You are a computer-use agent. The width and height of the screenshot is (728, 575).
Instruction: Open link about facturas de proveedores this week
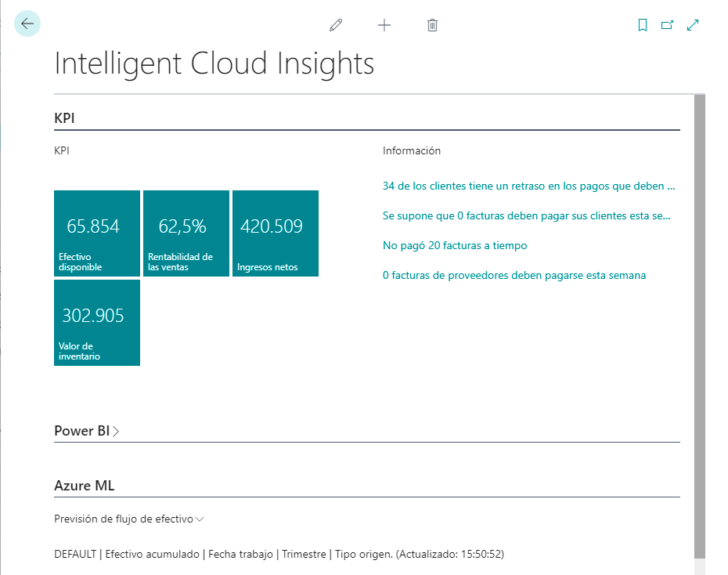(514, 276)
